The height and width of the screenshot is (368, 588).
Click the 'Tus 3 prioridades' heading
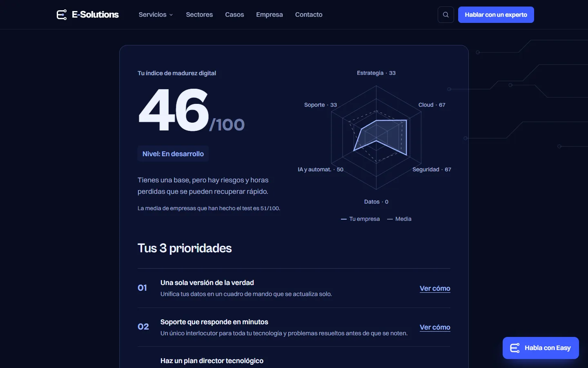185,248
